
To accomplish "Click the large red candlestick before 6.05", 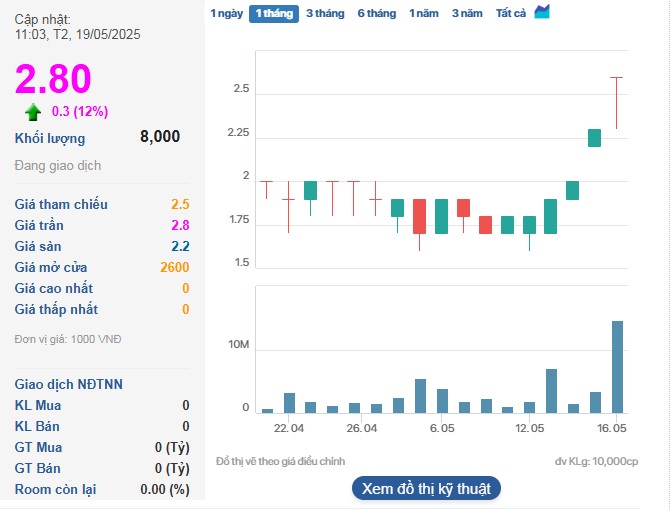I will coord(419,216).
